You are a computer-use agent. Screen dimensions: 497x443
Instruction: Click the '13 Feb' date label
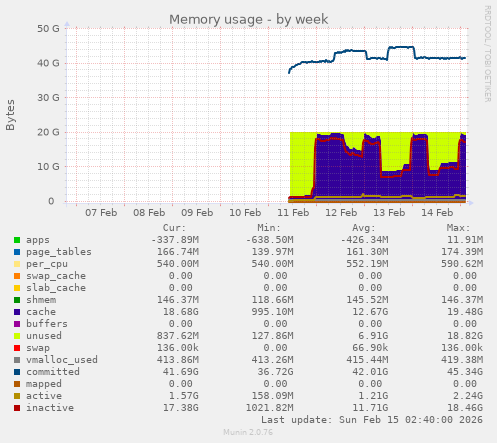click(389, 213)
